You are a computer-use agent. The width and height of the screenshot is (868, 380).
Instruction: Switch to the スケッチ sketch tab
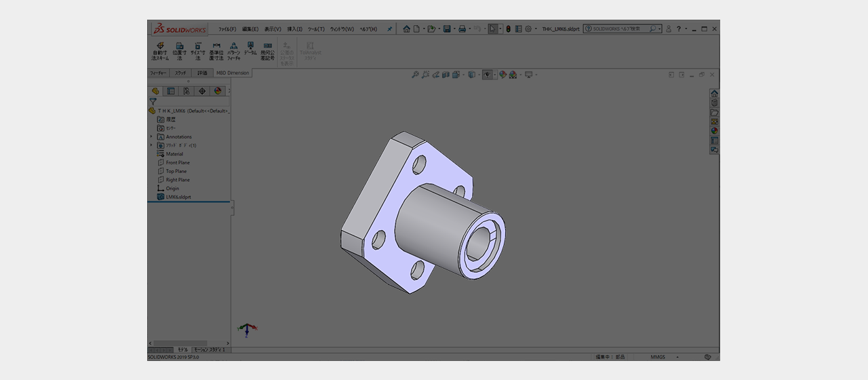point(180,73)
